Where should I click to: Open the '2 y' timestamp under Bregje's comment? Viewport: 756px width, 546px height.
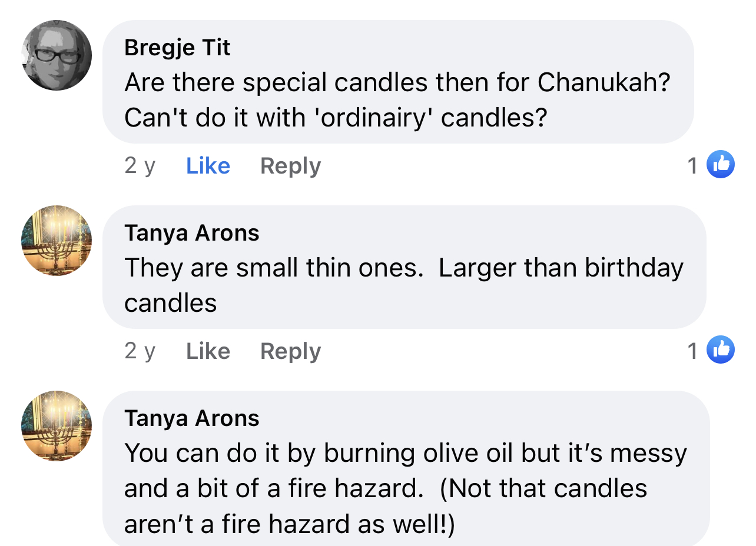pyautogui.click(x=140, y=167)
